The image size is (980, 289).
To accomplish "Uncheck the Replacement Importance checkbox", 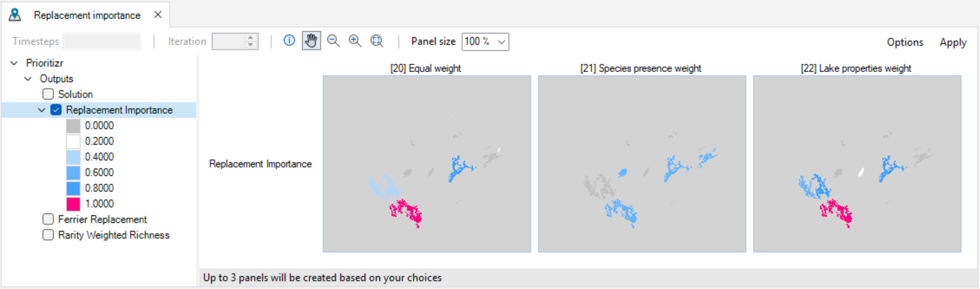I will coord(56,109).
